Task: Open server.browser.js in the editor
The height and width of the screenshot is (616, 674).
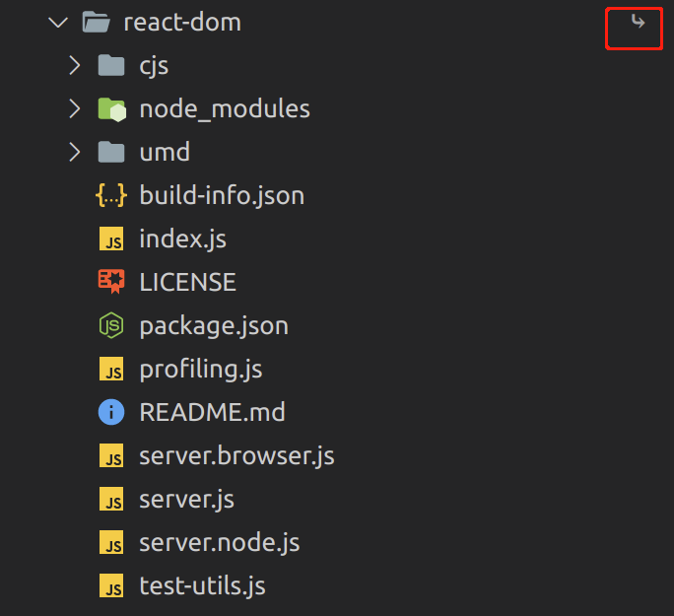Action: tap(236, 456)
